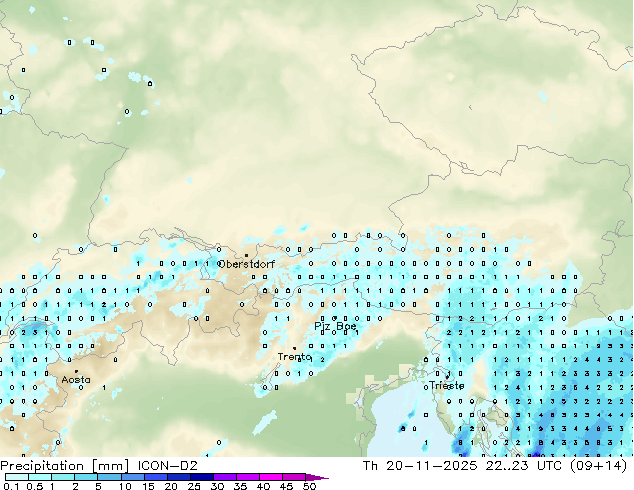The height and width of the screenshot is (490, 634).
Task: Click the date "Th 20-11-2025" text
Action: (x=420, y=466)
